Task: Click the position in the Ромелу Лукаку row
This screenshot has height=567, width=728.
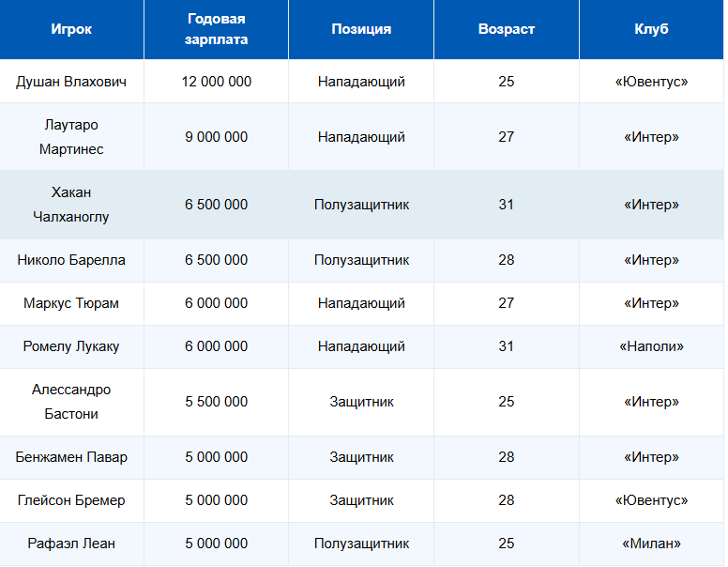Action: click(361, 346)
